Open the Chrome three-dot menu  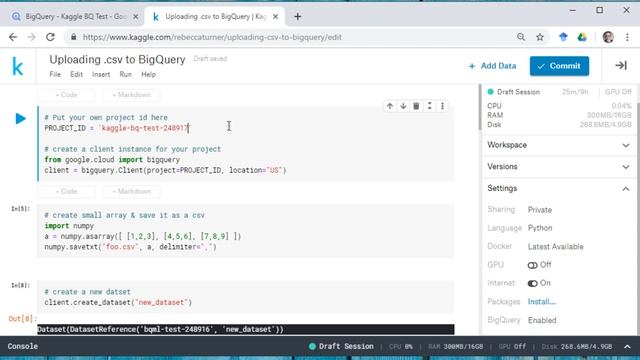(x=627, y=37)
